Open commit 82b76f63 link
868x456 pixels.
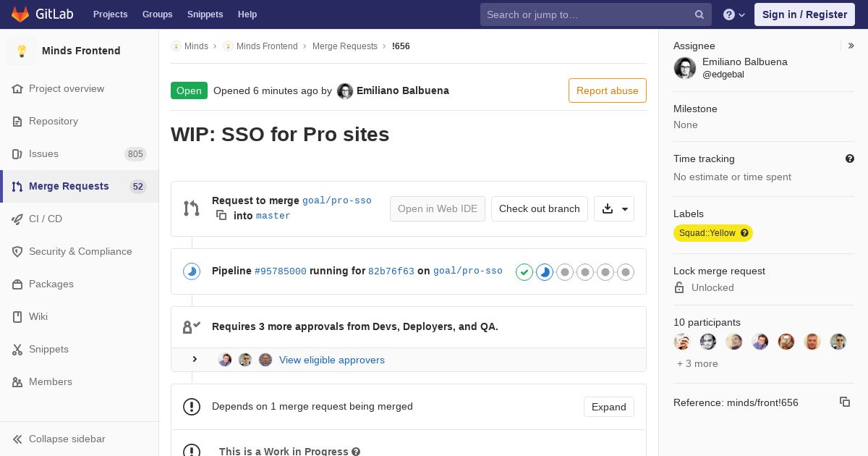391,271
